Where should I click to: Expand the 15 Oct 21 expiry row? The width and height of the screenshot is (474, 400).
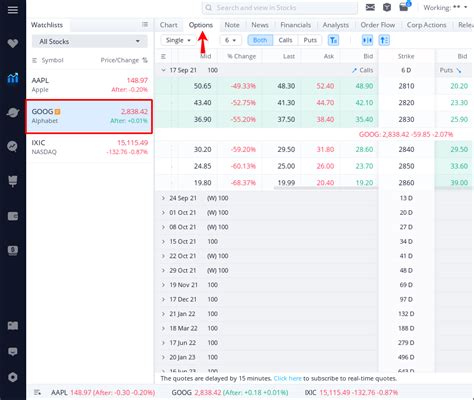(x=163, y=242)
